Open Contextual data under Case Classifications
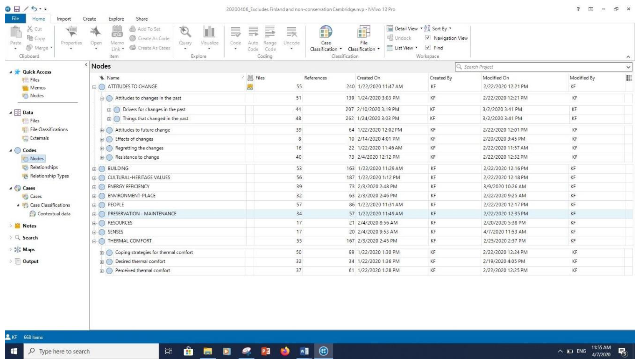 pos(54,214)
